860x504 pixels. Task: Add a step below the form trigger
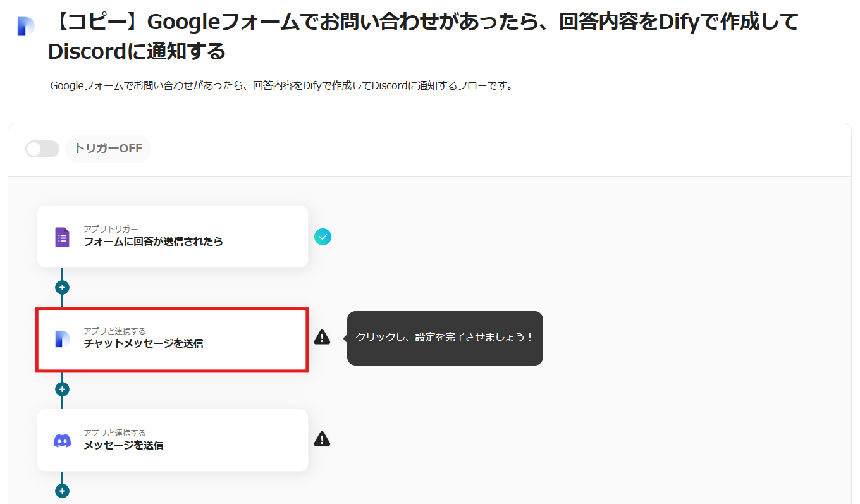62,288
